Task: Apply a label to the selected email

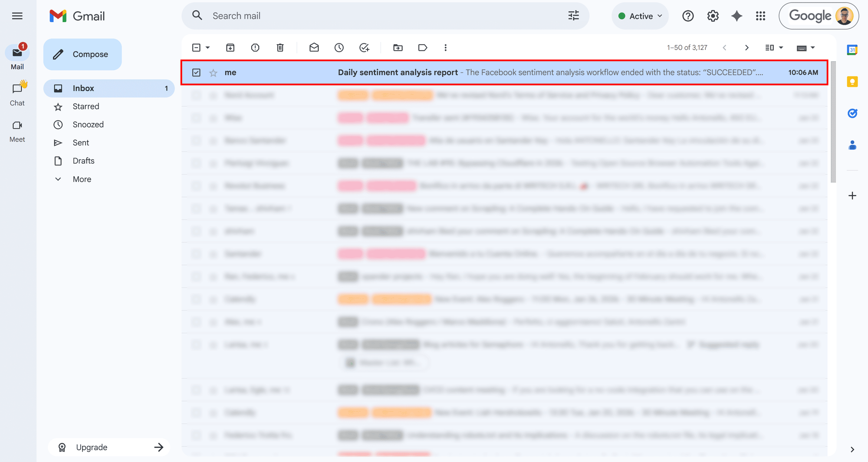Action: 423,47
